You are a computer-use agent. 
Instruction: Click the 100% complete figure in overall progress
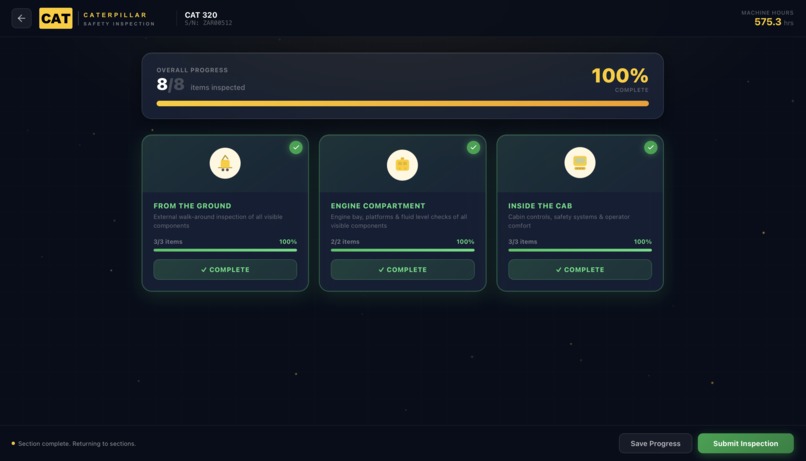click(x=620, y=76)
